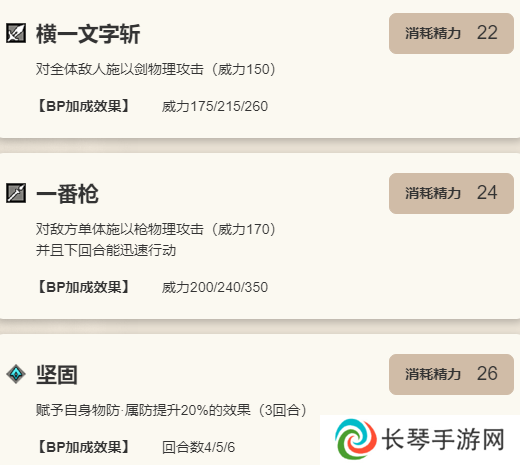The width and height of the screenshot is (520, 465).
Task: Click the 坚固 物防属防提升20% description
Action: coord(171,410)
